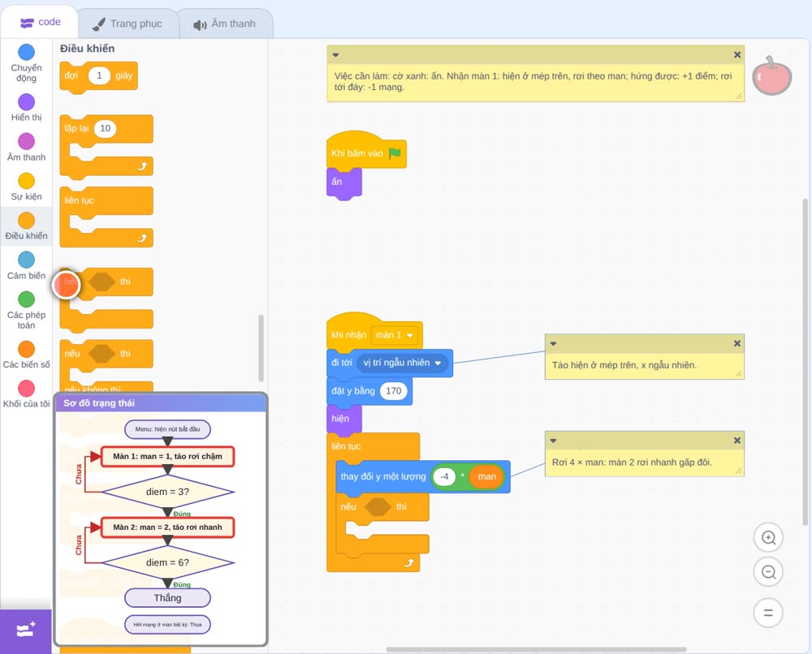
Task: Click the -4 value in multiply block
Action: click(444, 476)
